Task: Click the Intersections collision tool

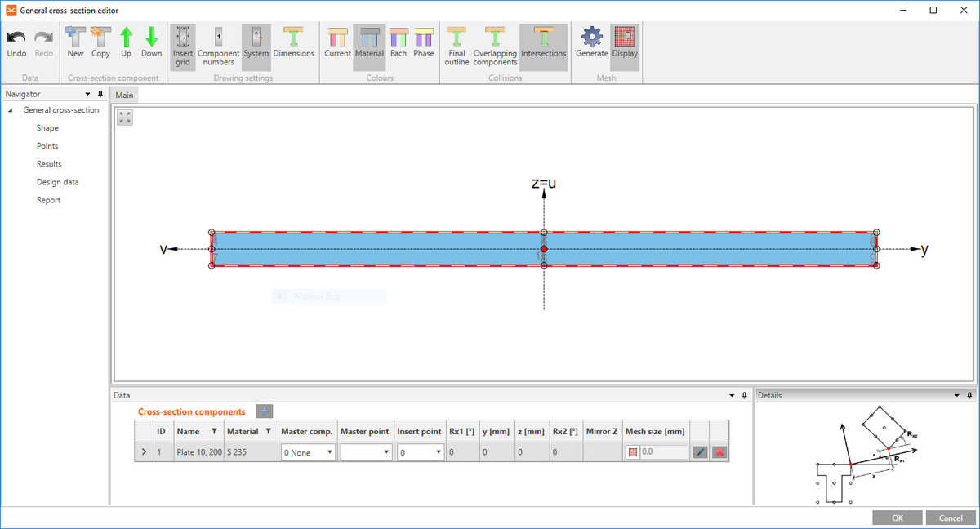Action: coord(543,45)
